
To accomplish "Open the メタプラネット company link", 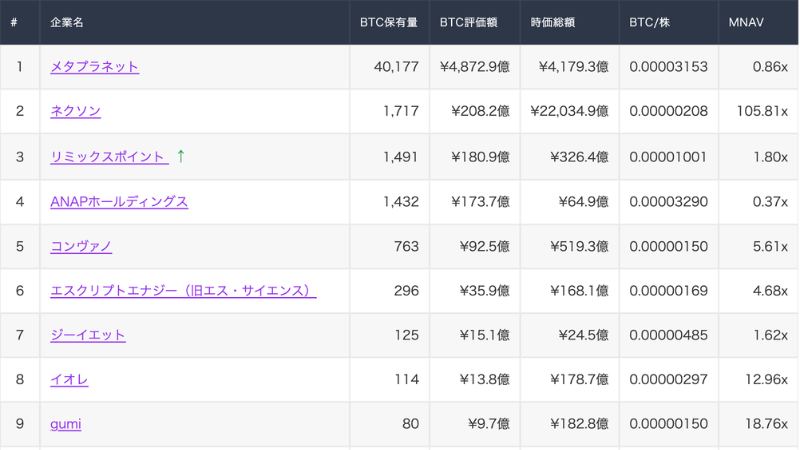I will [x=94, y=67].
